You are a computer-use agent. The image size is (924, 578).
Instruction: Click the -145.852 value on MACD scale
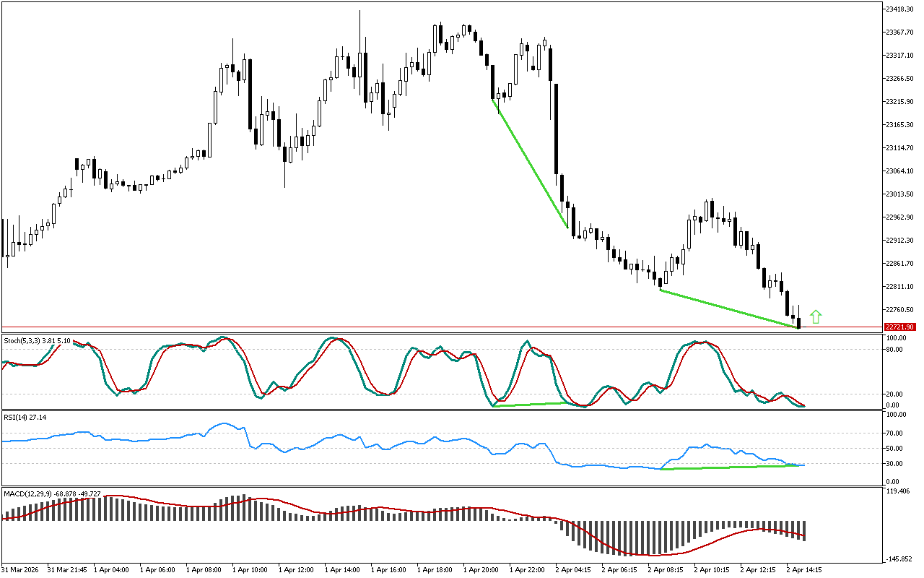(x=899, y=559)
